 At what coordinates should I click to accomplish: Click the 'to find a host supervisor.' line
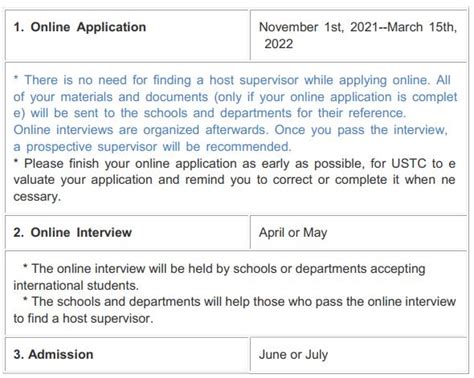pyautogui.click(x=83, y=318)
